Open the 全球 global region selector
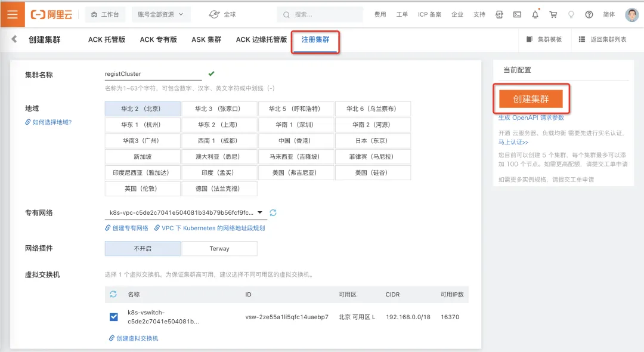This screenshot has width=644, height=352. (x=222, y=14)
